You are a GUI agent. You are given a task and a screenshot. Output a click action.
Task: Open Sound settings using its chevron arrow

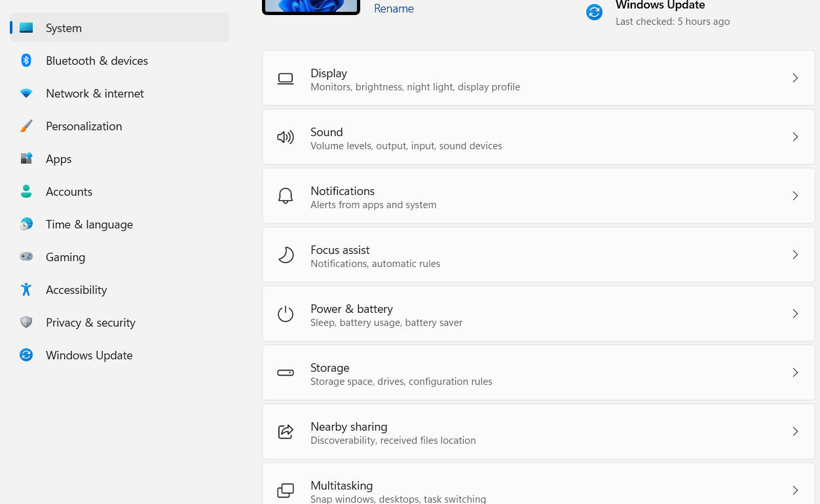795,137
